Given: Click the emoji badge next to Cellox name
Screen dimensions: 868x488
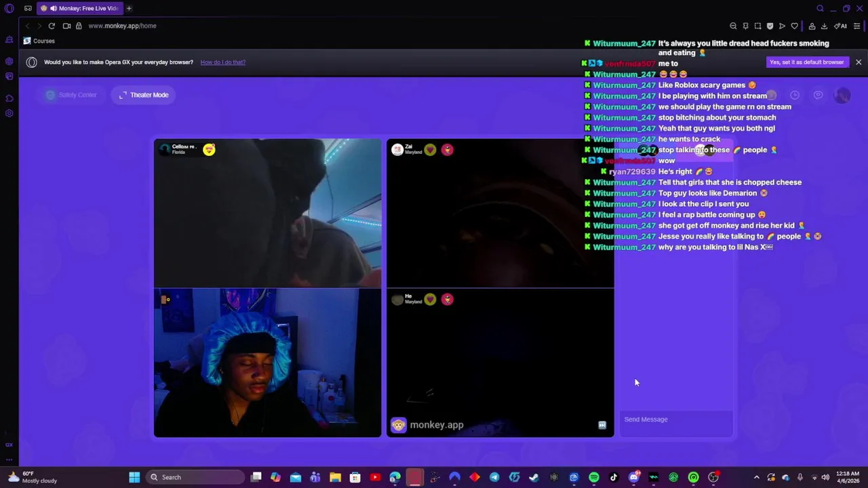Looking at the screenshot, I should coord(209,150).
